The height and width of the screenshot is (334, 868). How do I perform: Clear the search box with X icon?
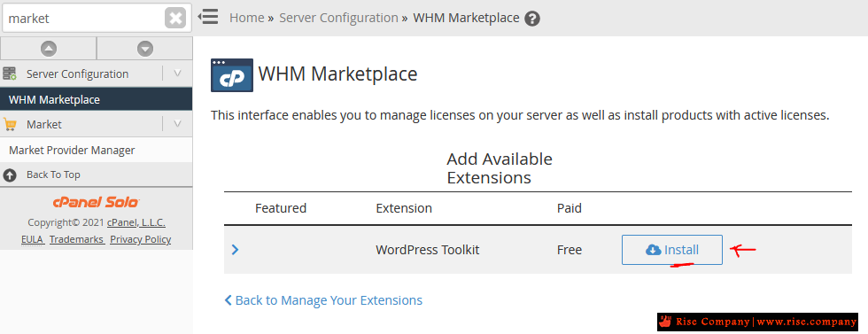coord(175,19)
